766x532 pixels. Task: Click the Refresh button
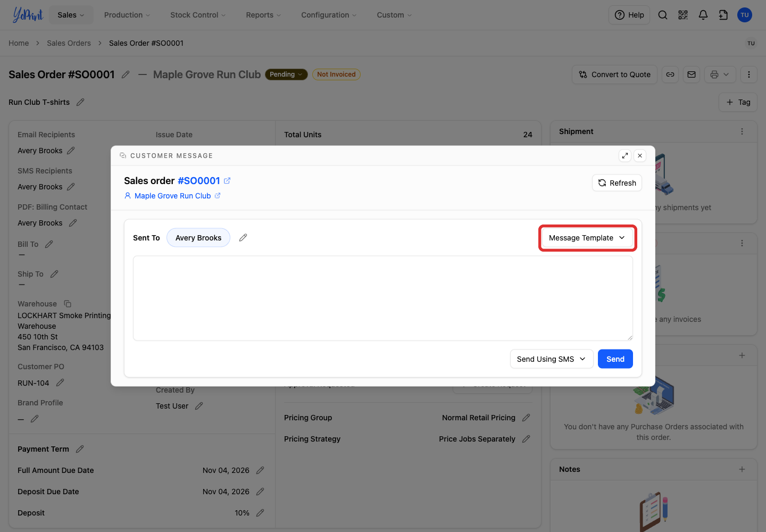[x=617, y=183]
